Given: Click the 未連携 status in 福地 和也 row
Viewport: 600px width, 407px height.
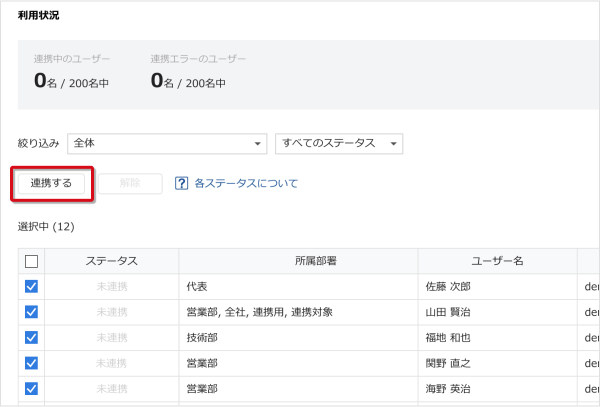Looking at the screenshot, I should [x=111, y=338].
